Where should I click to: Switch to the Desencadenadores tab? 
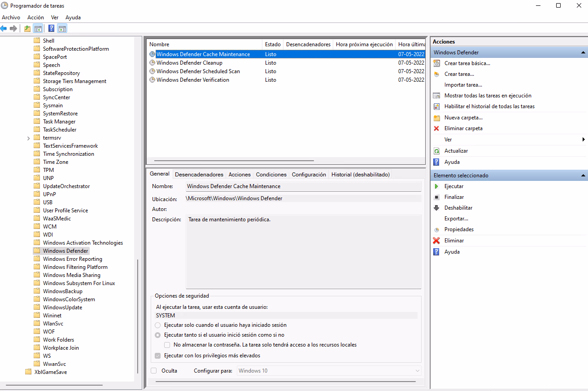pos(199,175)
